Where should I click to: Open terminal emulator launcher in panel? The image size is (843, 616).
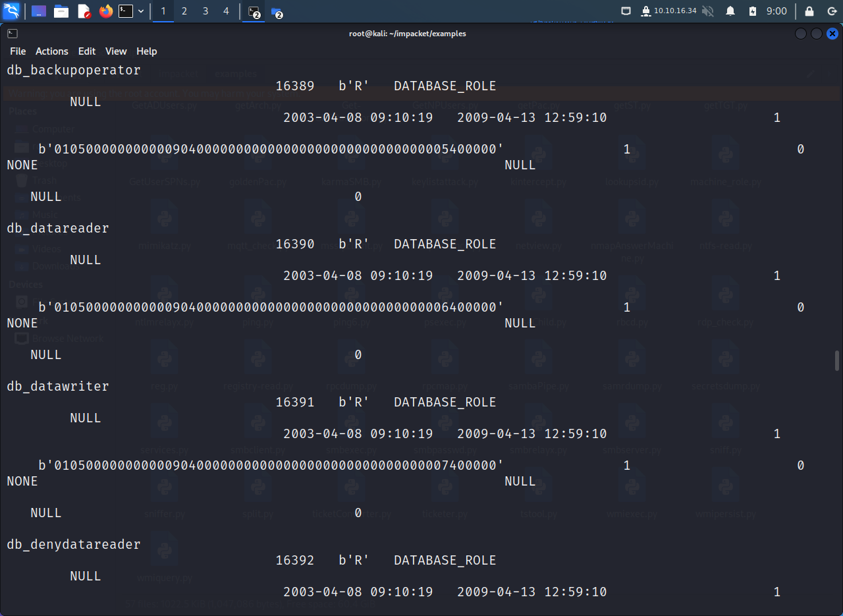pyautogui.click(x=126, y=11)
